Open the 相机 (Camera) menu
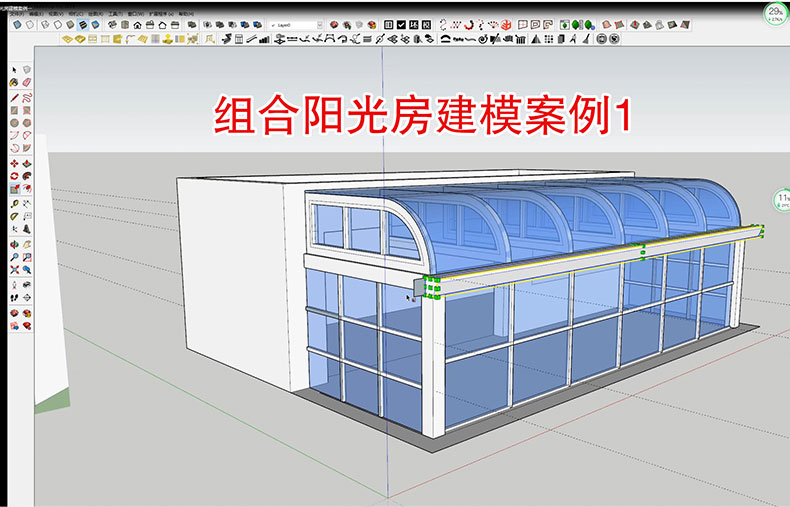 coord(75,14)
